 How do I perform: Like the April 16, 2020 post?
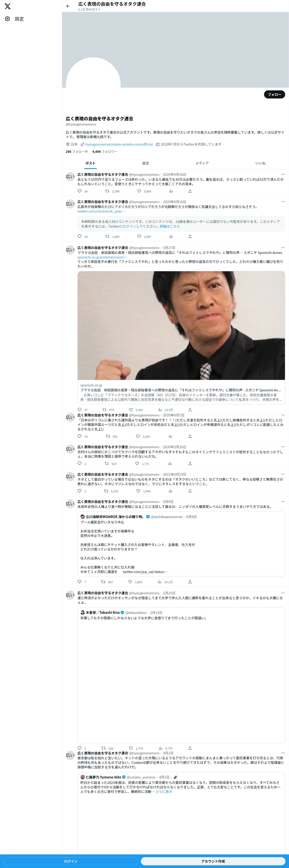click(x=139, y=191)
